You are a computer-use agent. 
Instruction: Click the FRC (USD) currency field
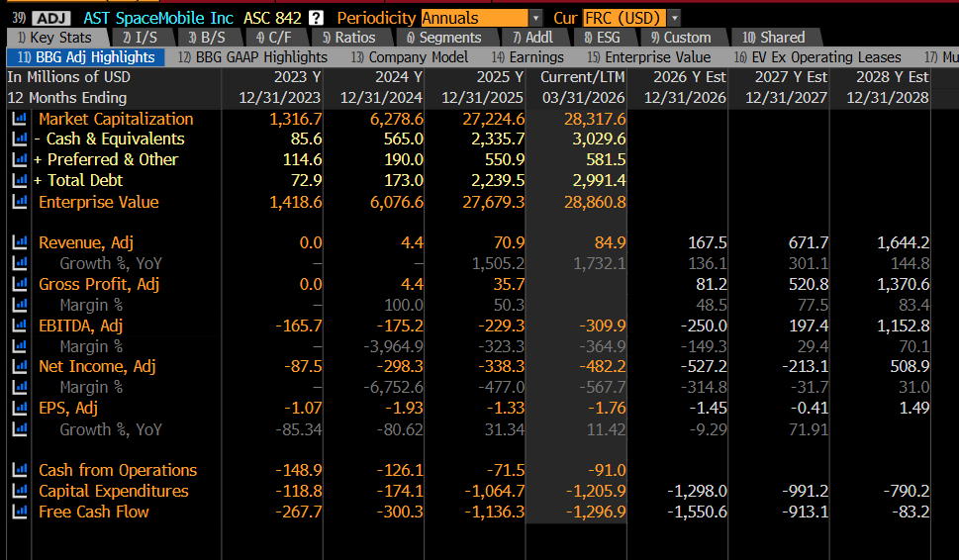click(625, 19)
